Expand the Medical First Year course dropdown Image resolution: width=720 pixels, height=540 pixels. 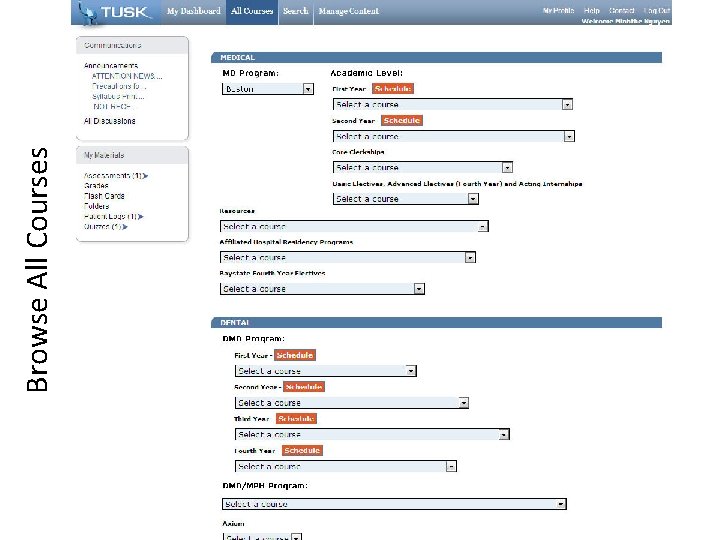[453, 105]
